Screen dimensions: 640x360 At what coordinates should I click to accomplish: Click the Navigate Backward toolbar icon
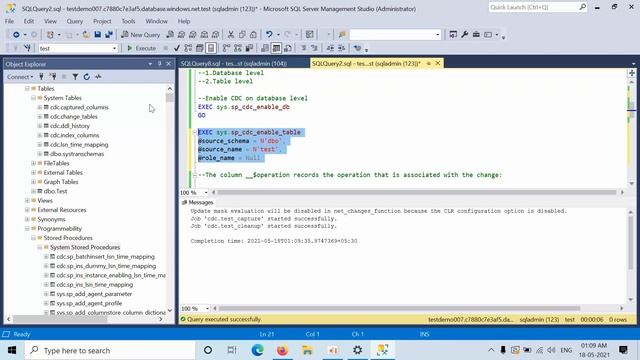click(16, 35)
